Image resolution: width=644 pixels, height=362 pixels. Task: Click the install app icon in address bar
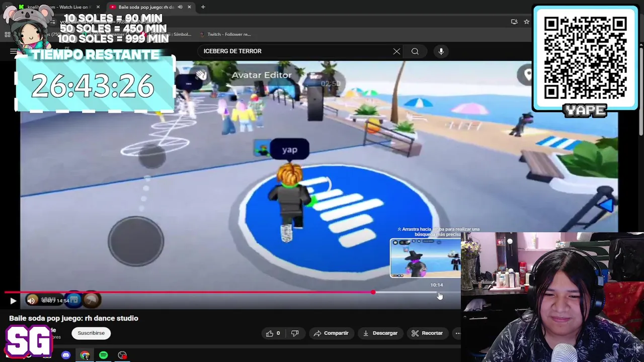pyautogui.click(x=514, y=22)
